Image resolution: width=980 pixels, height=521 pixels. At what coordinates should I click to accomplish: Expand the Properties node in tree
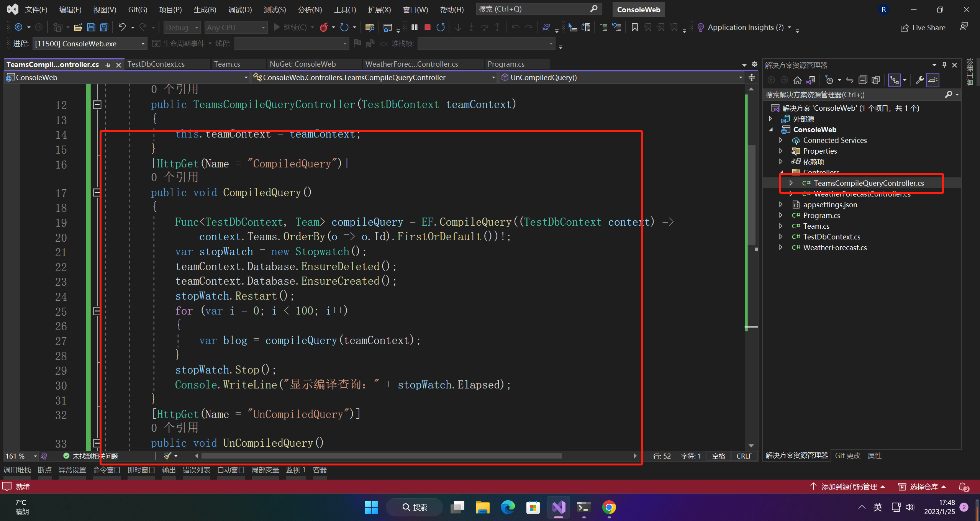click(x=781, y=151)
